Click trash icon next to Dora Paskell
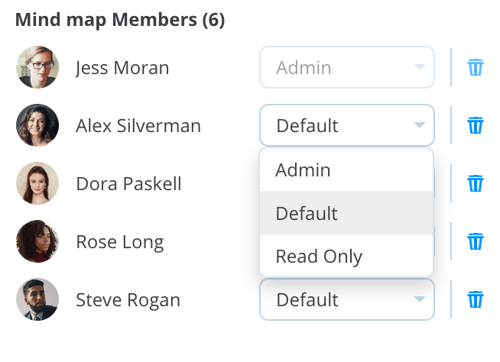Screen dimensions: 500x362 click(475, 183)
